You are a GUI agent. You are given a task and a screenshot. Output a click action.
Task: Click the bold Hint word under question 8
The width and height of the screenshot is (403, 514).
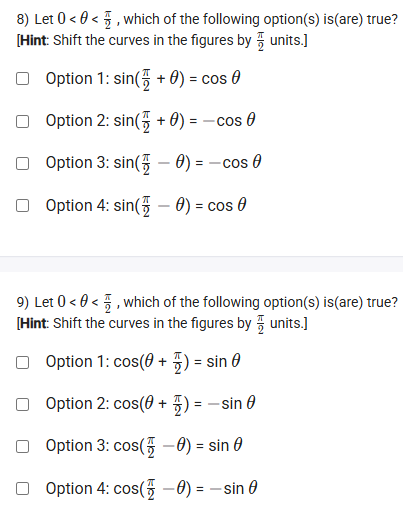click(32, 40)
